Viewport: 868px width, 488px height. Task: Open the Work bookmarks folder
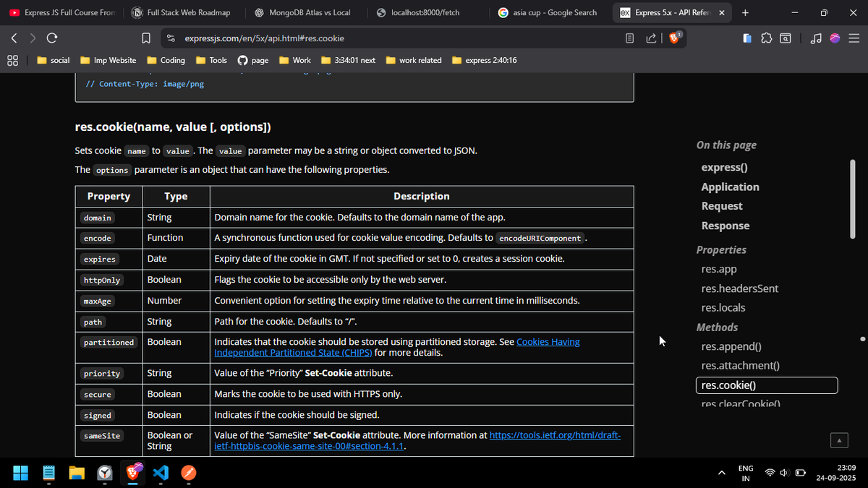[295, 60]
